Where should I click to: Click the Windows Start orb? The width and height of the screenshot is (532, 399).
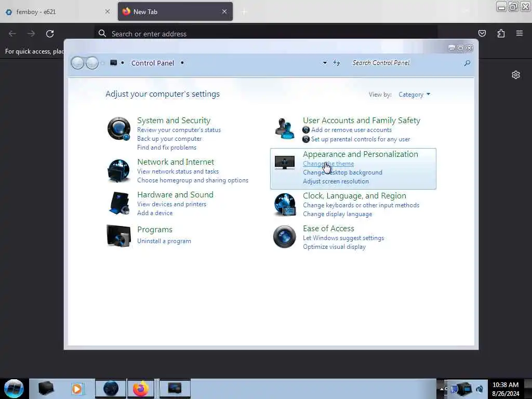tap(14, 389)
